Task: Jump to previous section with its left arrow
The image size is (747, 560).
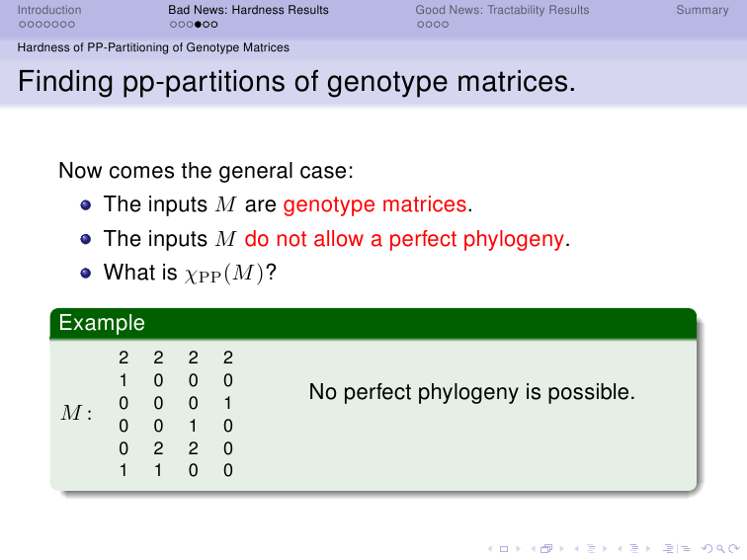Action: click(620, 549)
